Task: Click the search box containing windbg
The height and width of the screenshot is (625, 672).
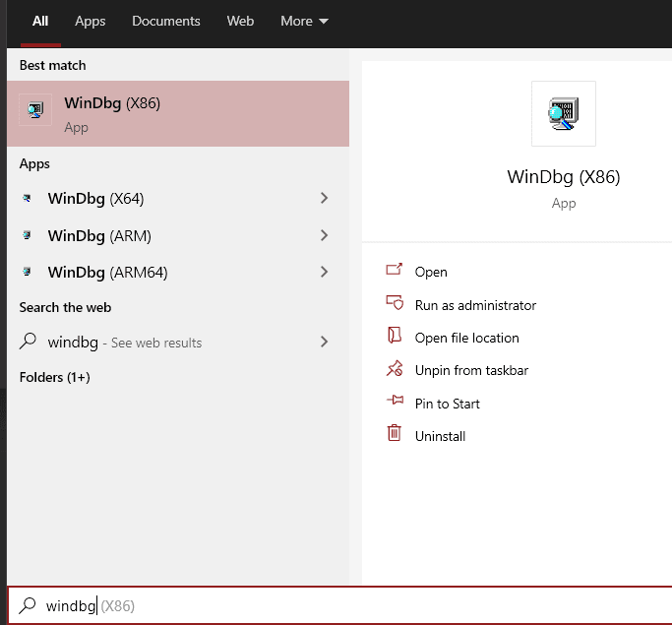Action: tap(339, 605)
